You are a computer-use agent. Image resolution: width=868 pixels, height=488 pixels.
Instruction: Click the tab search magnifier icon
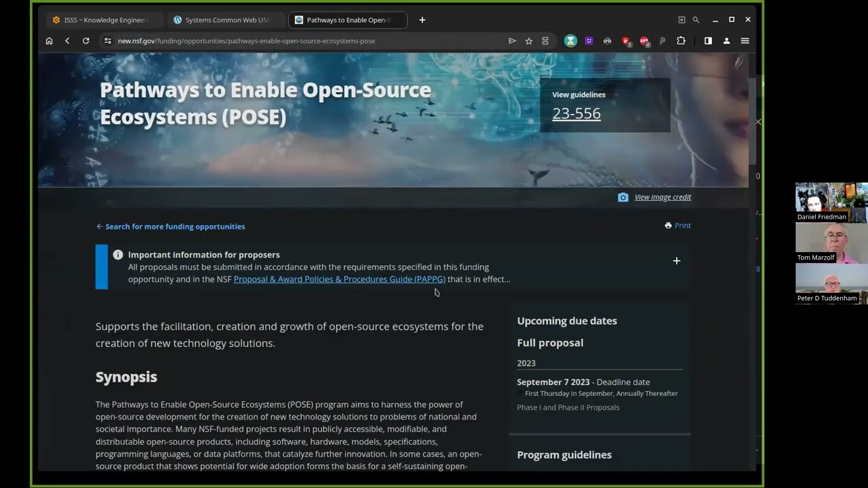tap(696, 20)
